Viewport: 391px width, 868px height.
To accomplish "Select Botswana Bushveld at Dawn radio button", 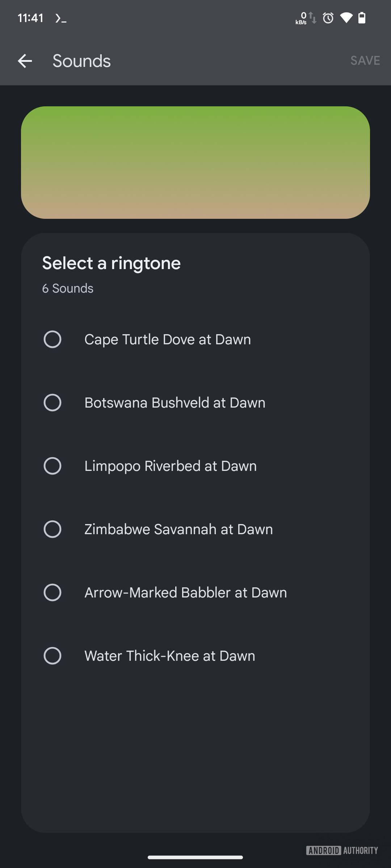I will [x=52, y=403].
